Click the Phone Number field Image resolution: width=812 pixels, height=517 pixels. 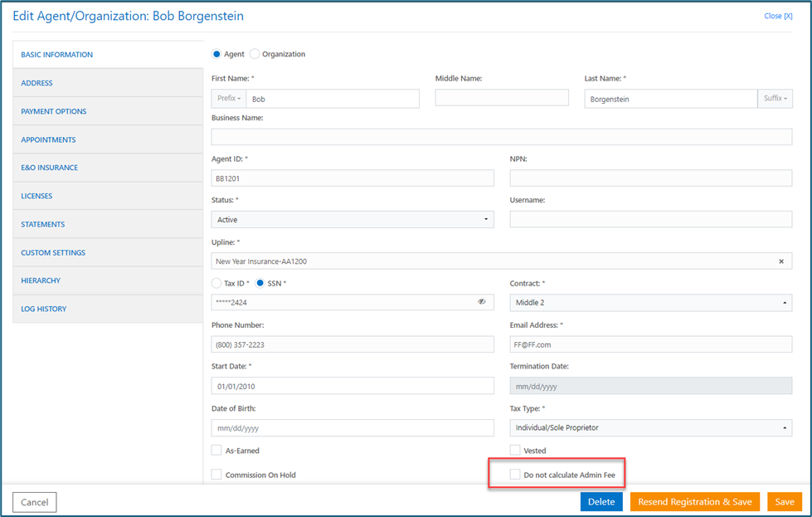coord(353,344)
